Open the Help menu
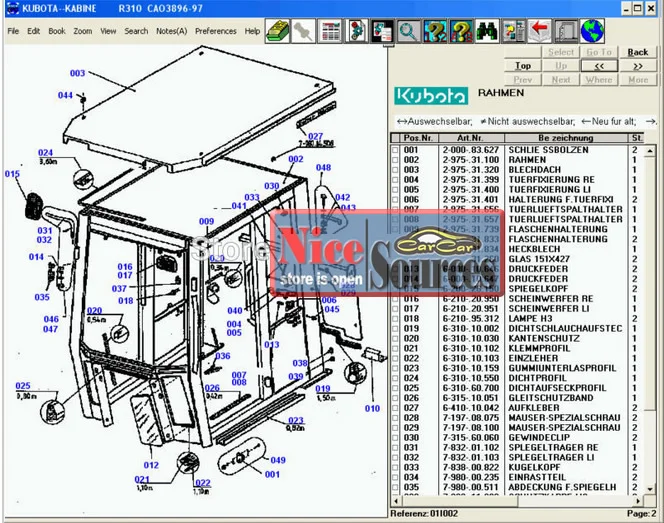Image resolution: width=664 pixels, height=523 pixels. pos(252,31)
